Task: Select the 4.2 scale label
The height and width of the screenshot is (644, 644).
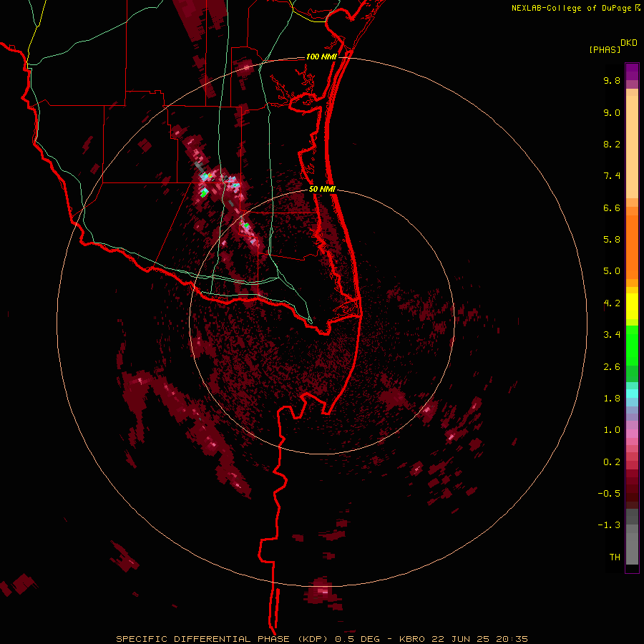Action: coord(612,303)
